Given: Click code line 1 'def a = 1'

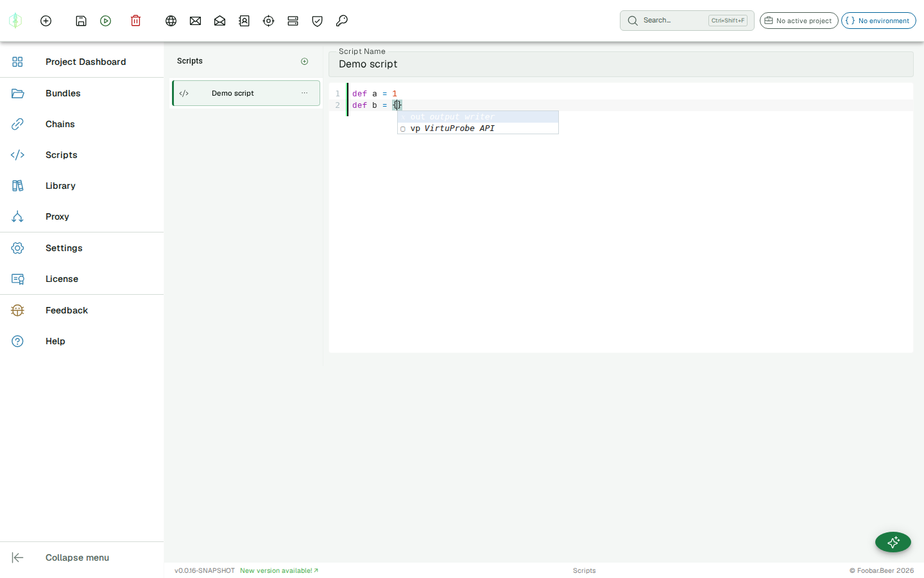Looking at the screenshot, I should [x=375, y=94].
